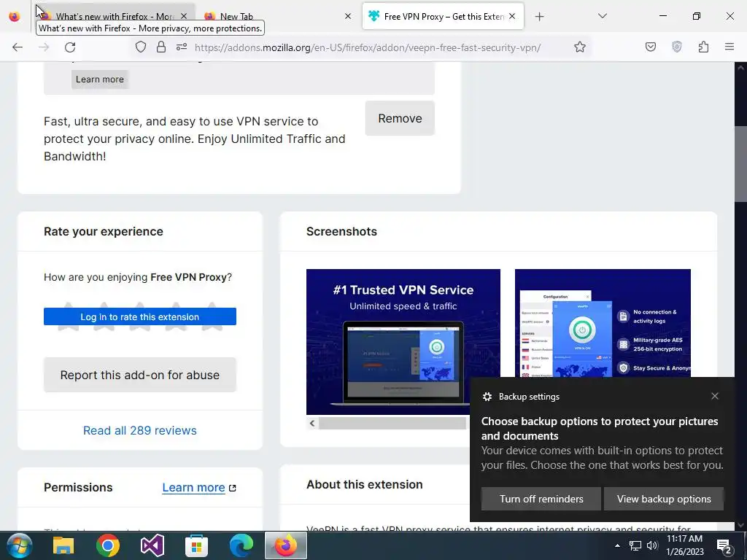This screenshot has width=747, height=560.
Task: Dismiss the Backup settings notification
Action: click(x=715, y=396)
